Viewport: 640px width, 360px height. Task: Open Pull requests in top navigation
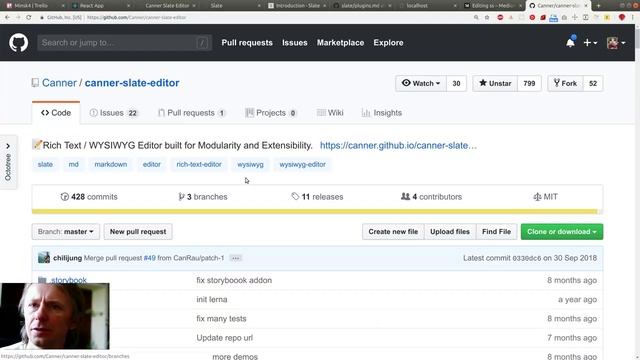[x=247, y=42]
